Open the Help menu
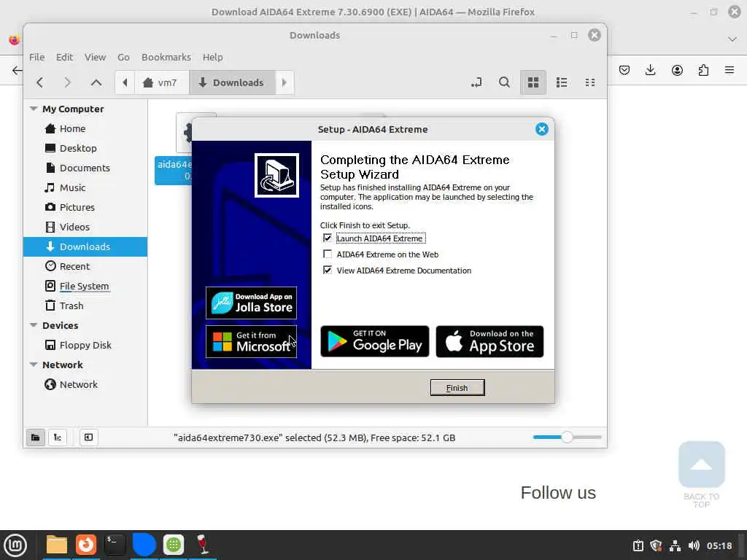Viewport: 747px width, 560px height. (x=212, y=57)
